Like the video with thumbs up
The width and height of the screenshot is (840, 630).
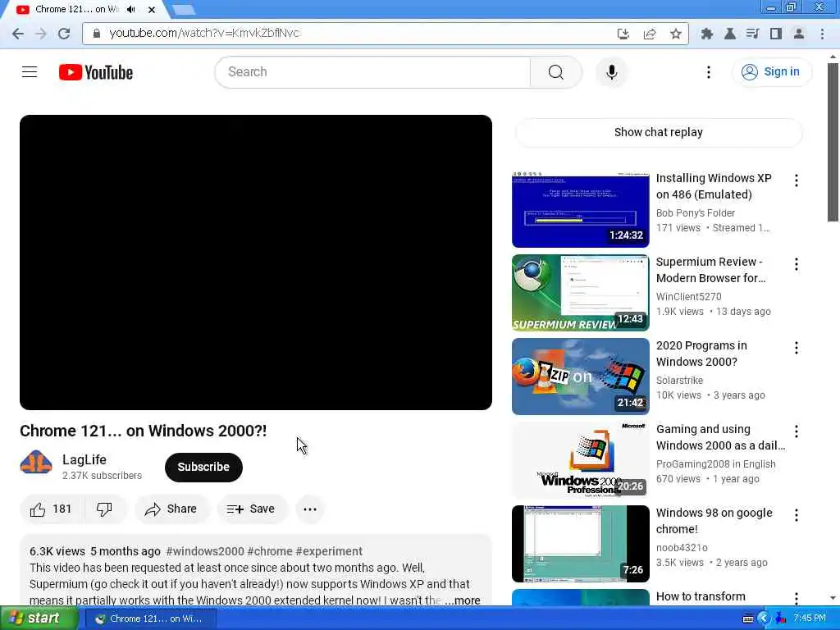point(50,509)
